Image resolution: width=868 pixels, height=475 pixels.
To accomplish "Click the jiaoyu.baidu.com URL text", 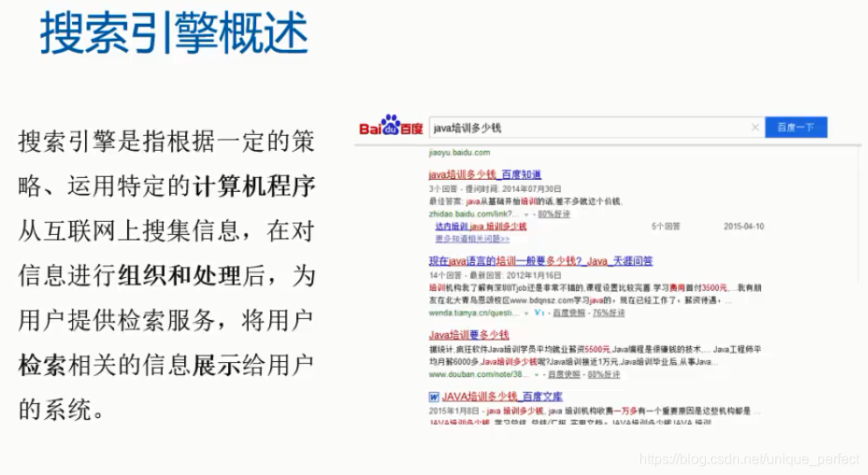I will click(x=459, y=152).
